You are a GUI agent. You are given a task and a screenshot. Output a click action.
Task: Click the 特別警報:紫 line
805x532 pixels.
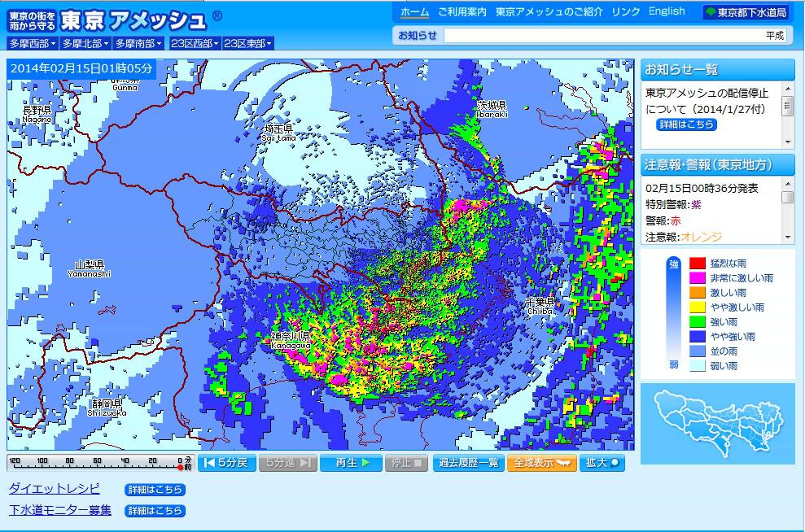[x=673, y=204]
